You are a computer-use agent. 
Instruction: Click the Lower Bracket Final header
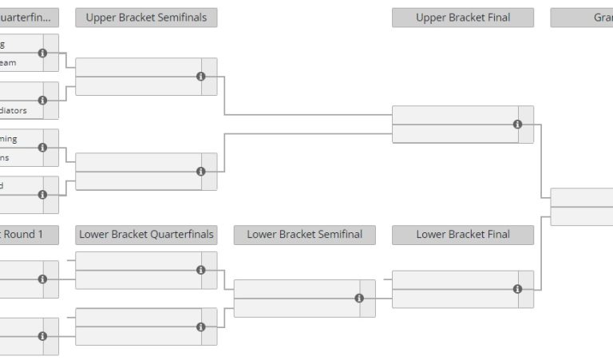[463, 235]
